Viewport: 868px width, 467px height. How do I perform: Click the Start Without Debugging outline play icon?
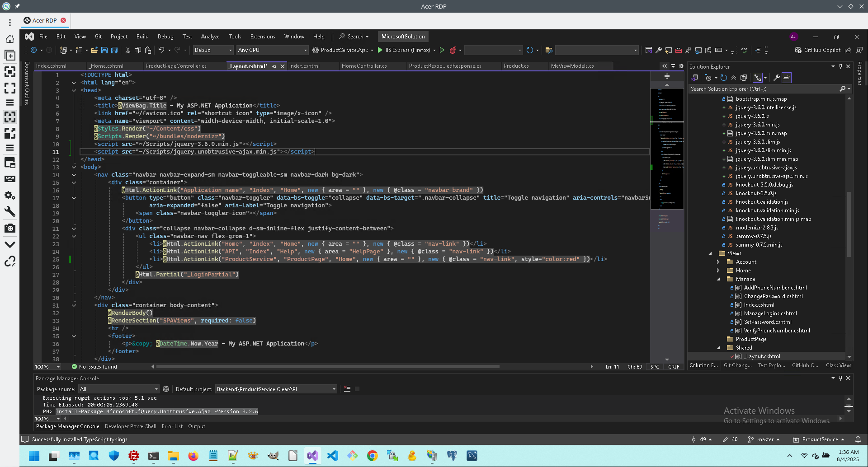pyautogui.click(x=442, y=50)
